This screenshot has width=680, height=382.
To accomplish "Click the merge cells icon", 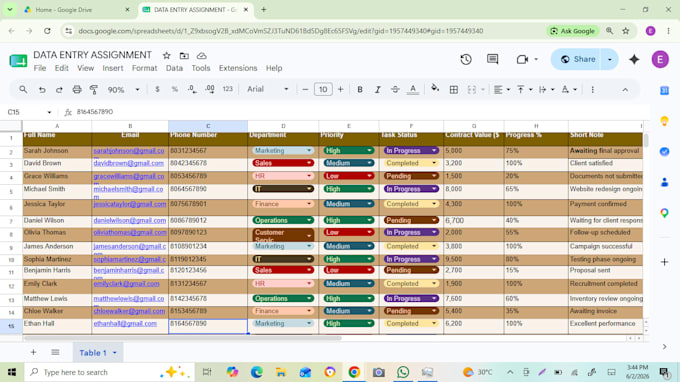I will 471,89.
